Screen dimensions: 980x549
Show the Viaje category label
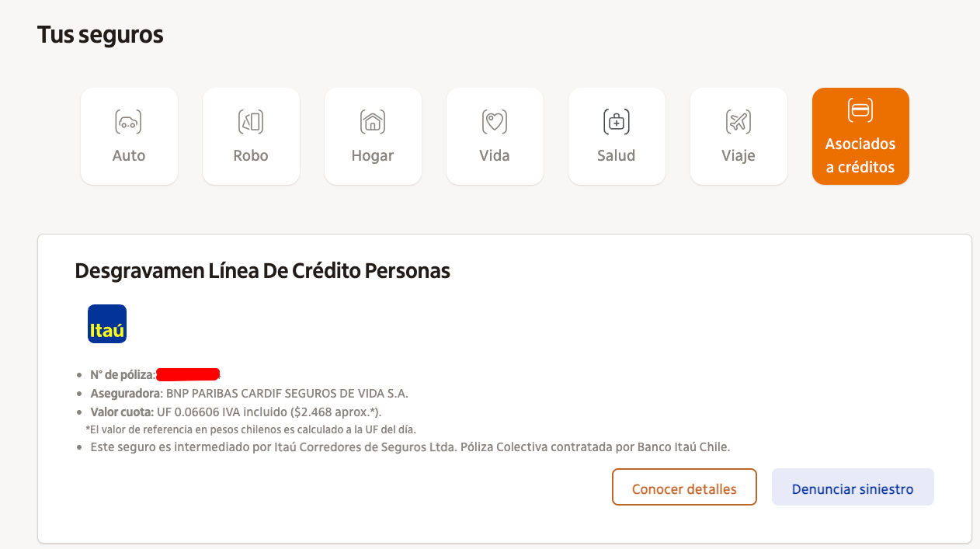pos(738,155)
